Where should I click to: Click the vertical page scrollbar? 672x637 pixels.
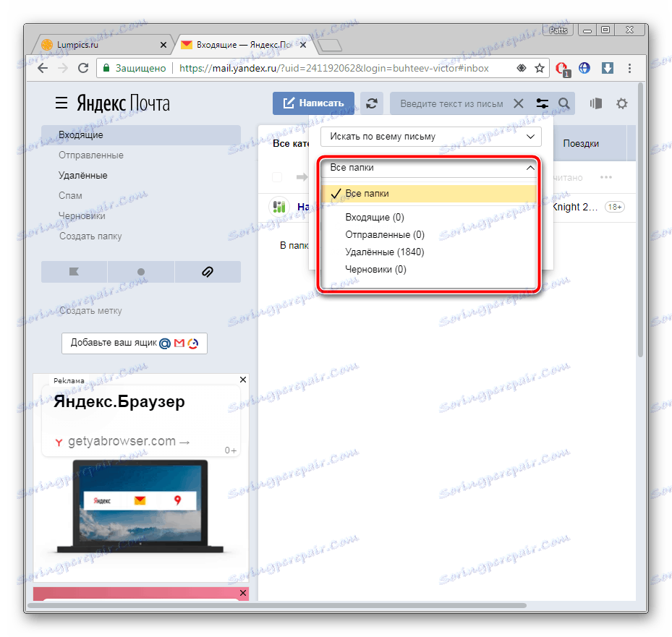[641, 219]
